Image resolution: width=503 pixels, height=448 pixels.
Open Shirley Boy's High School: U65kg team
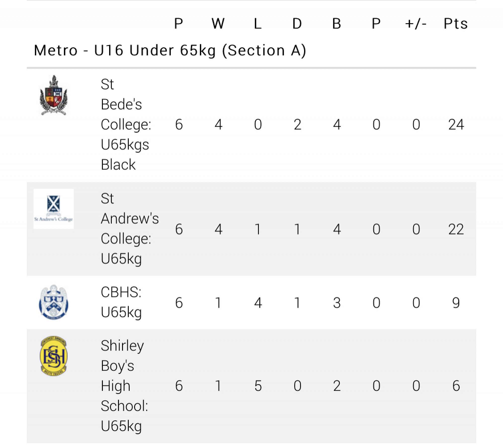pyautogui.click(x=124, y=386)
